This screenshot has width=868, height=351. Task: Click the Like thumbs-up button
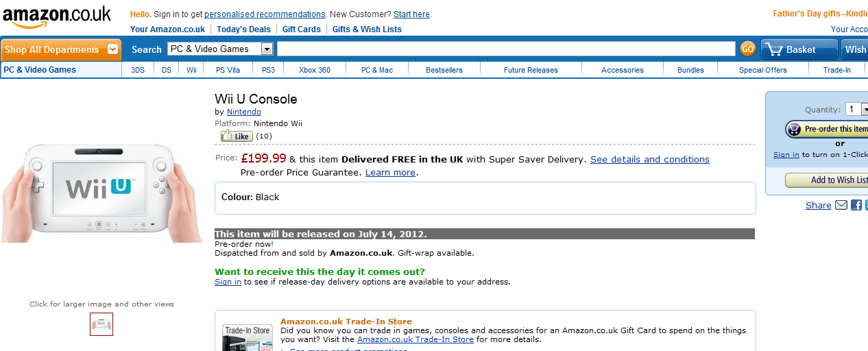[x=237, y=136]
